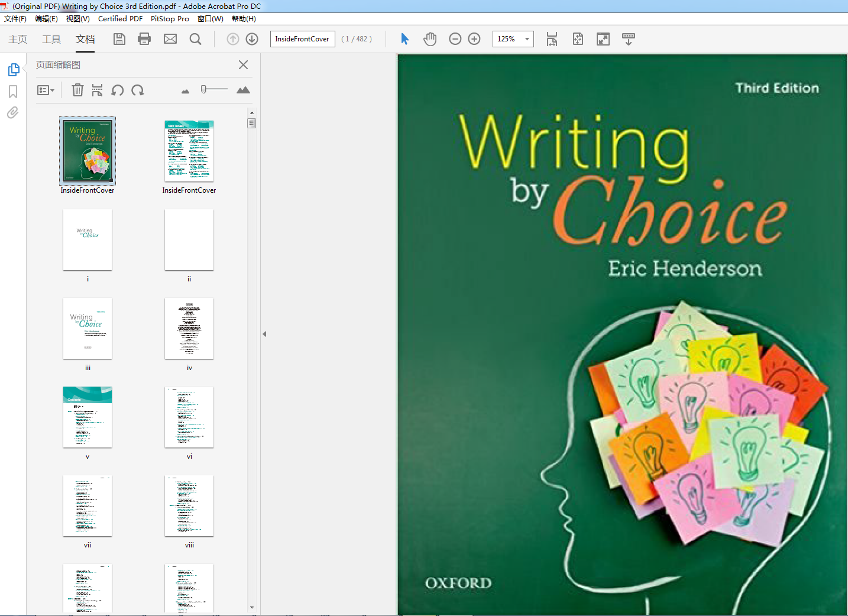Viewport: 848px width, 616px height.
Task: Go to next page arrow
Action: [x=252, y=39]
